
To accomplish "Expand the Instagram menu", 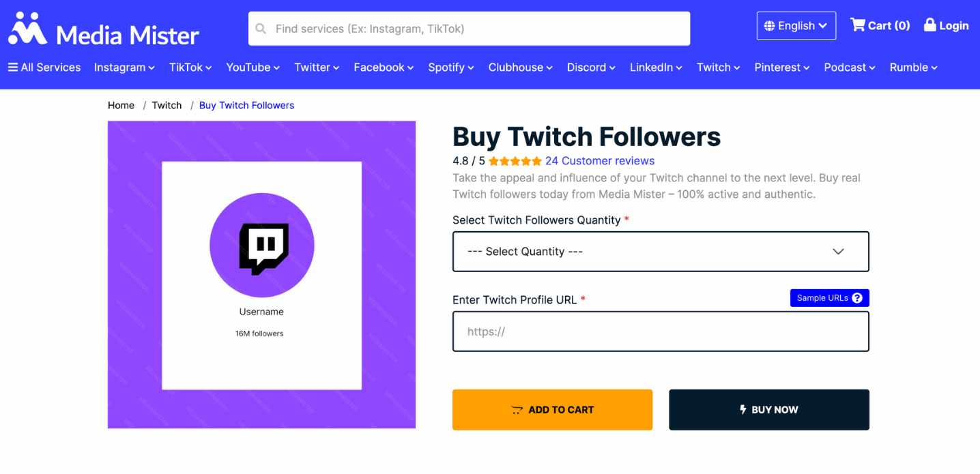I will pos(124,68).
